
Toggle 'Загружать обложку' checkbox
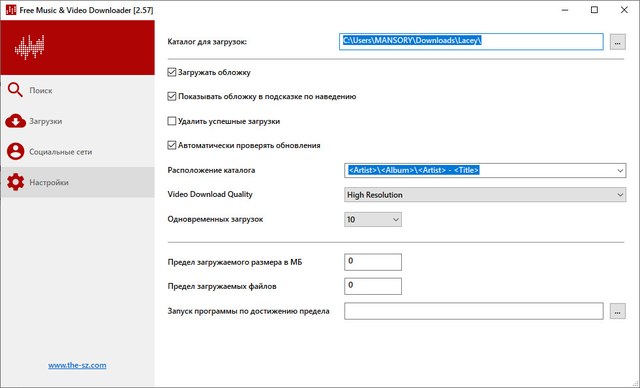(172, 72)
